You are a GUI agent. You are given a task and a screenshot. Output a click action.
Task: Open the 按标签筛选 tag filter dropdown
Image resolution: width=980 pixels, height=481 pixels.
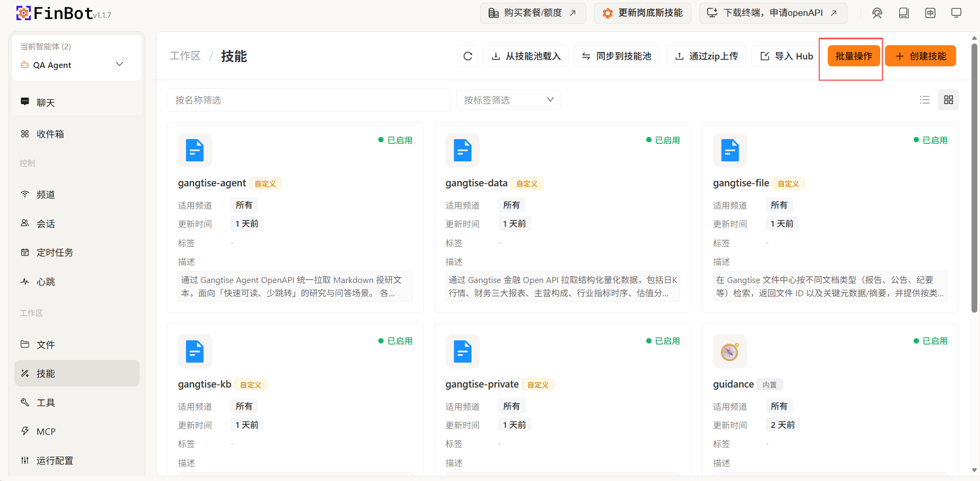click(508, 100)
